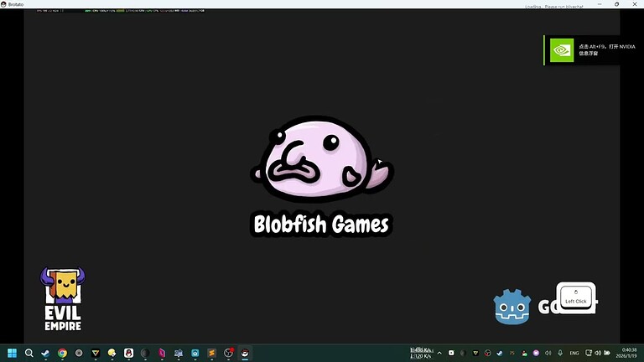Open Sublime Text from the taskbar
The width and height of the screenshot is (644, 362).
point(211,353)
